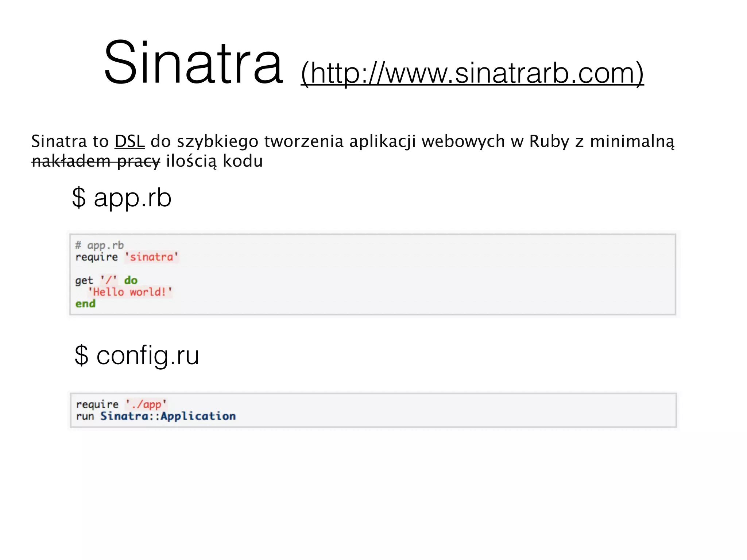Image resolution: width=747 pixels, height=560 pixels.
Task: Click the "# app.rb" code comment
Action: [100, 245]
